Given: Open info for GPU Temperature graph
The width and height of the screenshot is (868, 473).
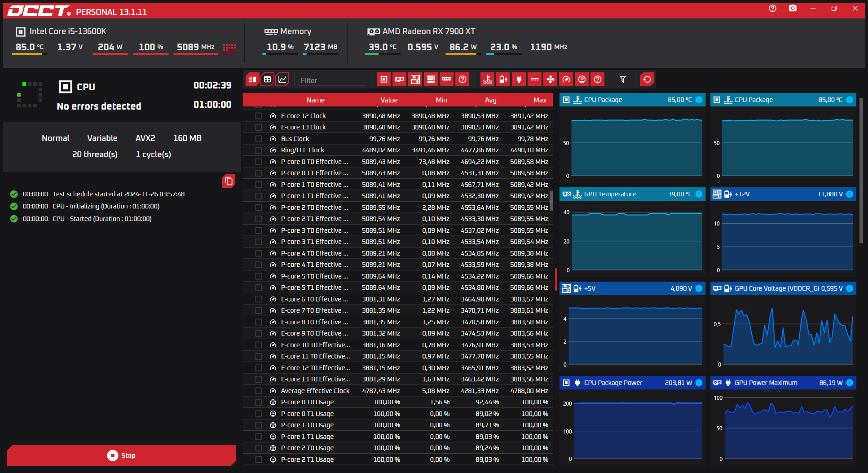Looking at the screenshot, I should [x=699, y=194].
